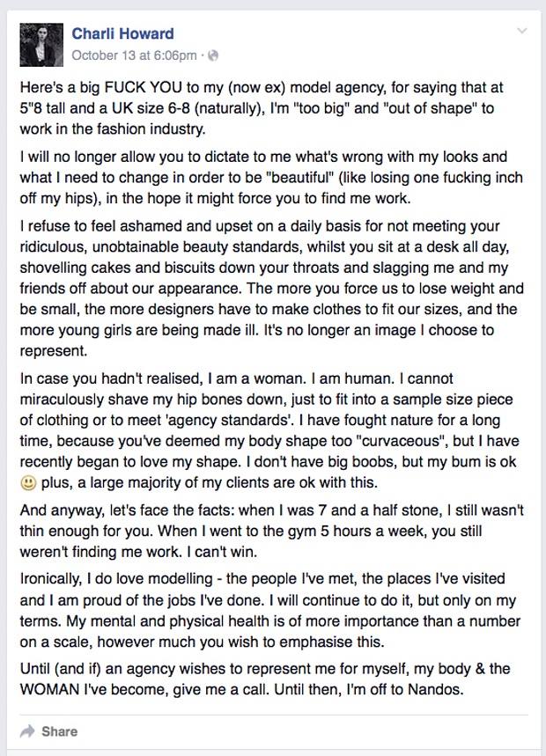Click the share arrow icon
Viewport: 546px width, 756px height.
[x=27, y=730]
